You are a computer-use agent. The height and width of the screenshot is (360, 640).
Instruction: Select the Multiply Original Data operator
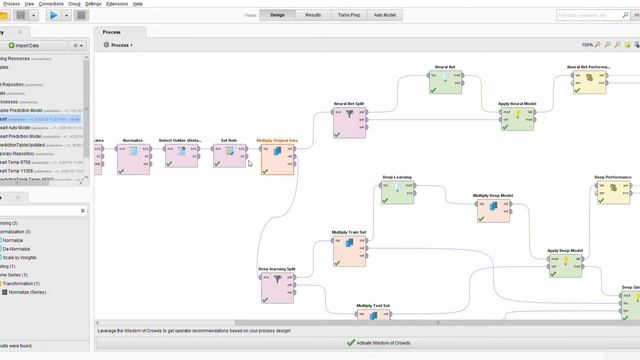point(278,160)
